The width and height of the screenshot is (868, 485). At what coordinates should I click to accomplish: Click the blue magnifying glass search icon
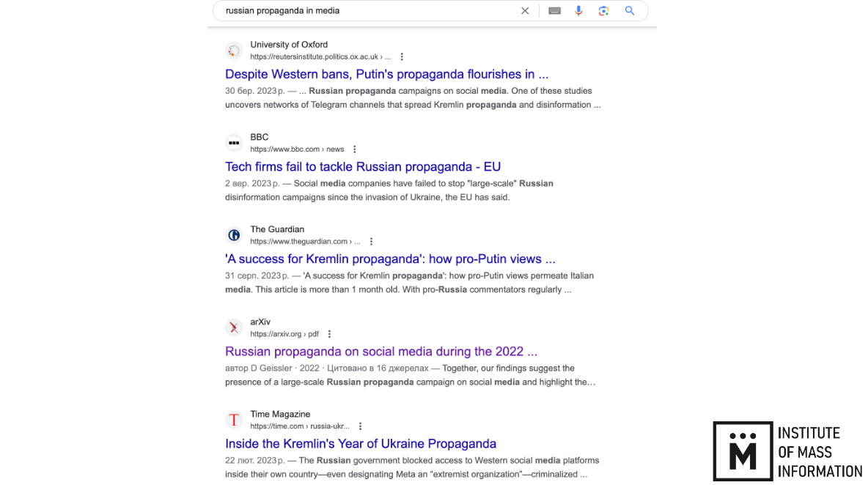tap(630, 10)
